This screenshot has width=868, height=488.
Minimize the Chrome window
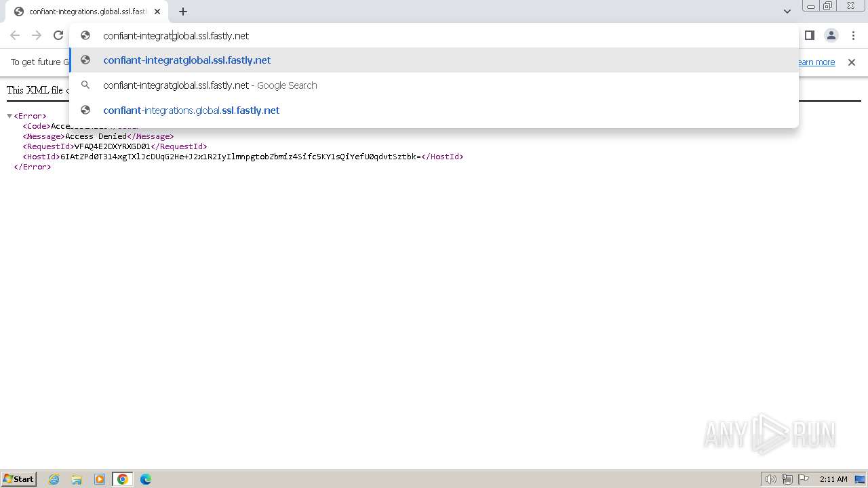pyautogui.click(x=810, y=6)
